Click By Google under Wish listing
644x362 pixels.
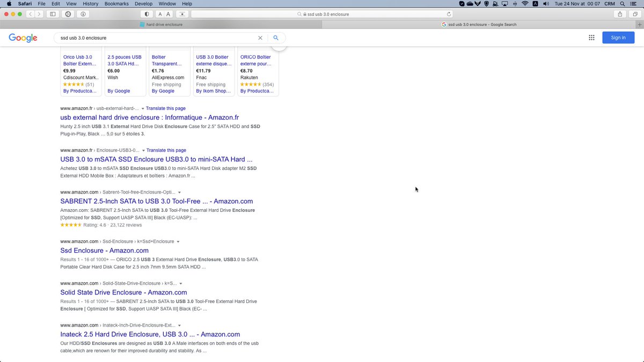(x=119, y=91)
